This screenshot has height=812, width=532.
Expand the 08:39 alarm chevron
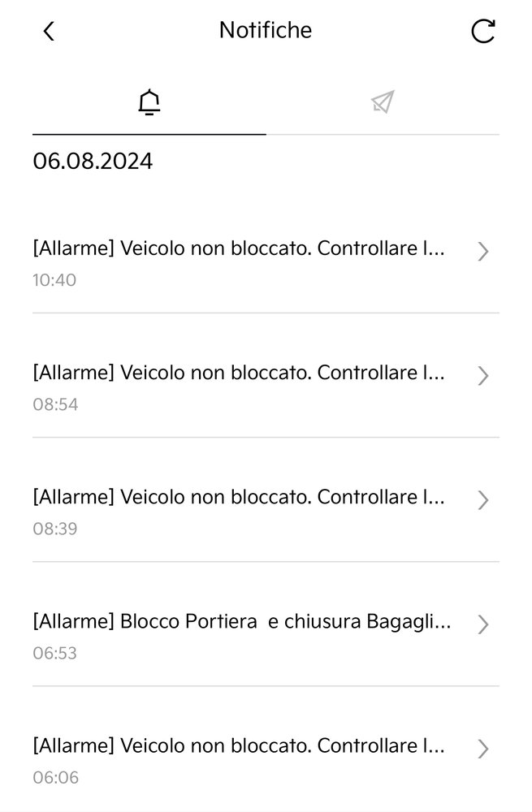482,499
